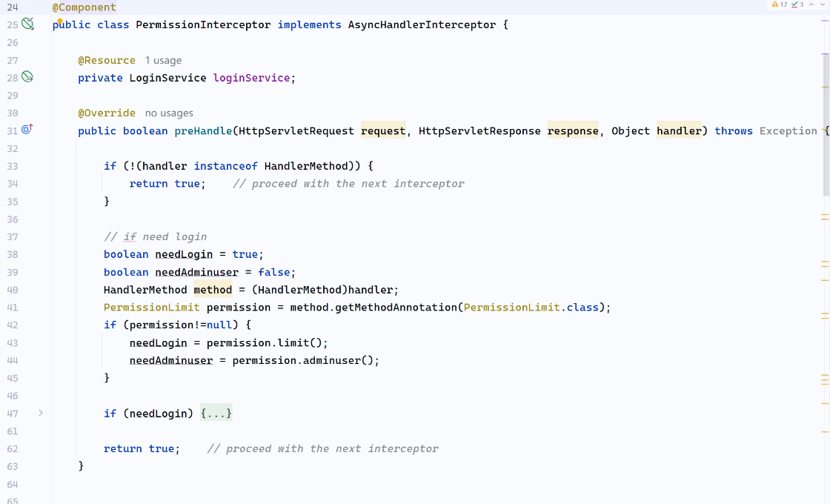The image size is (830, 504).
Task: Expand the folded region on line 47
Action: point(41,413)
